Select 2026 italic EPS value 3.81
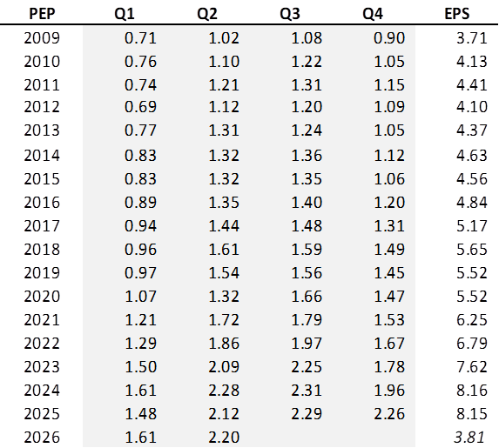499x448 pixels. tap(469, 438)
